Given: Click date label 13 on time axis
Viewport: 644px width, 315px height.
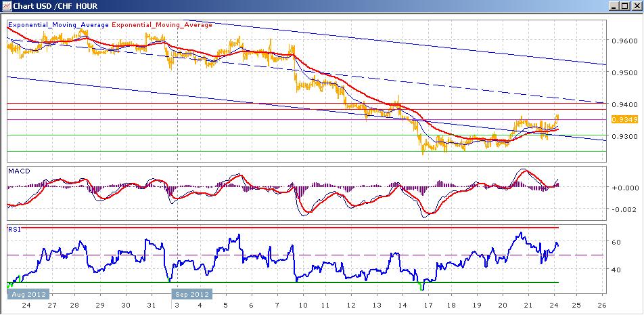Looking at the screenshot, I should [377, 306].
